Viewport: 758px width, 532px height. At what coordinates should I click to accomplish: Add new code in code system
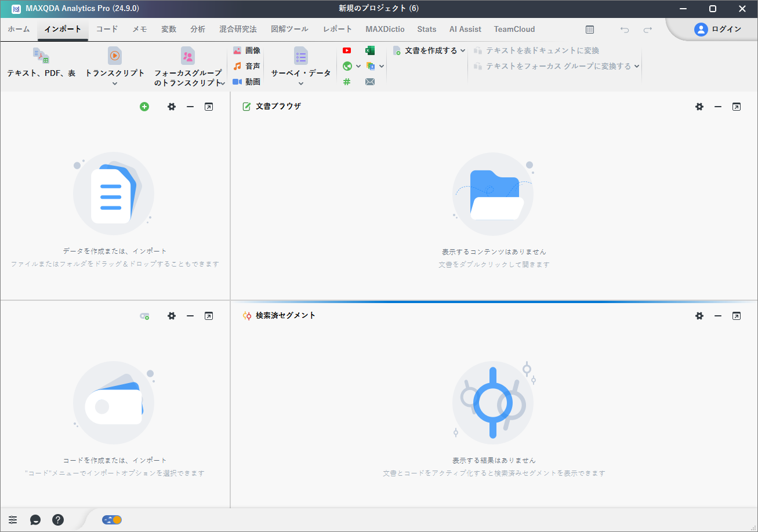144,316
